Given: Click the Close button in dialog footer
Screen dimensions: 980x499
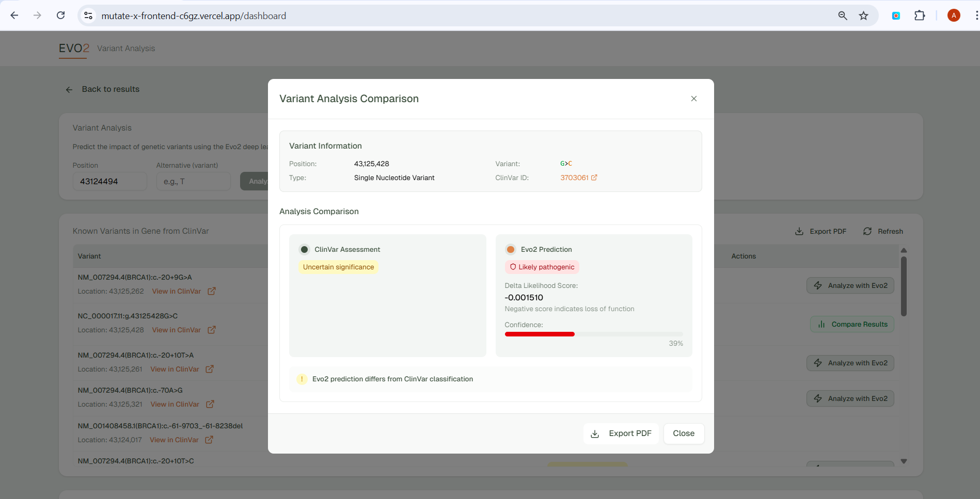Looking at the screenshot, I should tap(684, 433).
